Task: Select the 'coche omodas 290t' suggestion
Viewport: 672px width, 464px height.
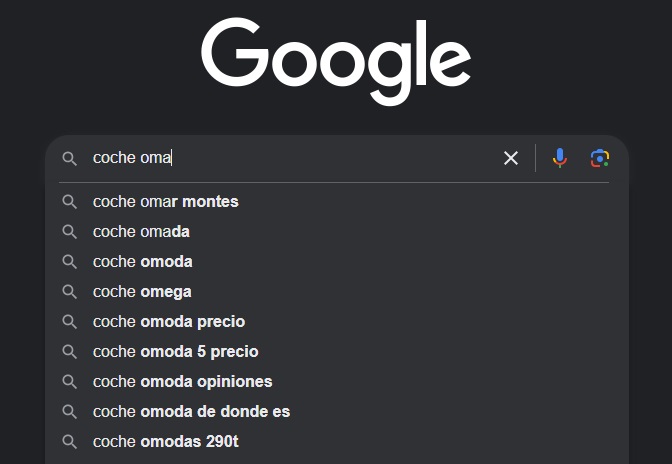Action: (166, 441)
